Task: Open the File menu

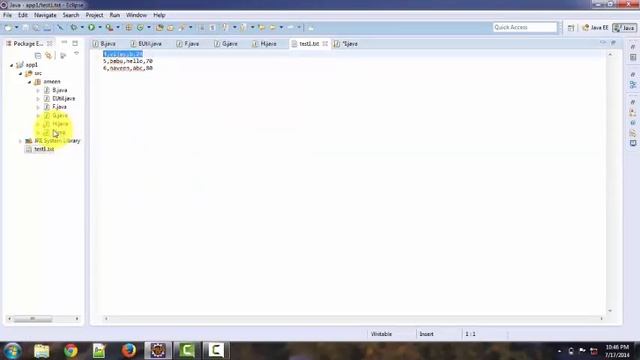Action: pyautogui.click(x=7, y=15)
